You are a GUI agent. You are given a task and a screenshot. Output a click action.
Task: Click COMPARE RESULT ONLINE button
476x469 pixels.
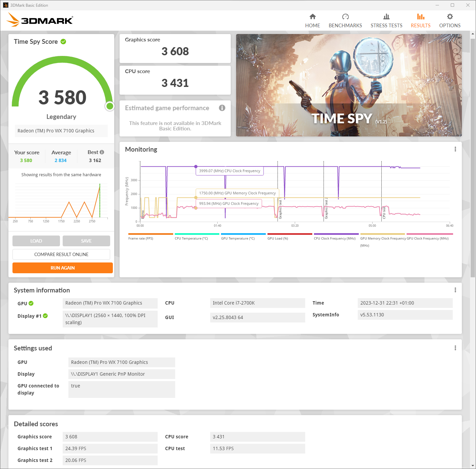click(x=61, y=254)
